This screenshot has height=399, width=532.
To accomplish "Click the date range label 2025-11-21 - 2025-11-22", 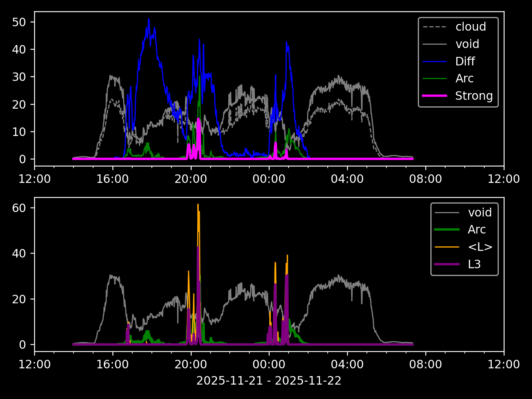I will [x=269, y=381].
